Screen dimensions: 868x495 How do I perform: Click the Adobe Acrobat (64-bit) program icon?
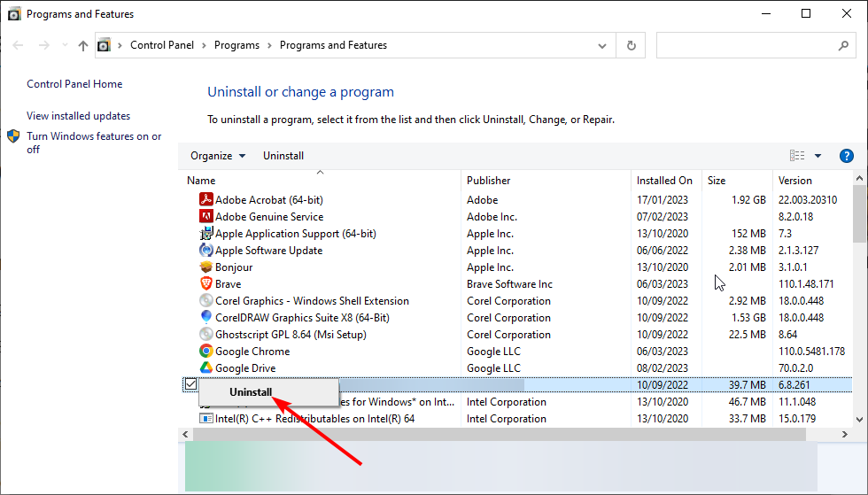[x=205, y=199]
